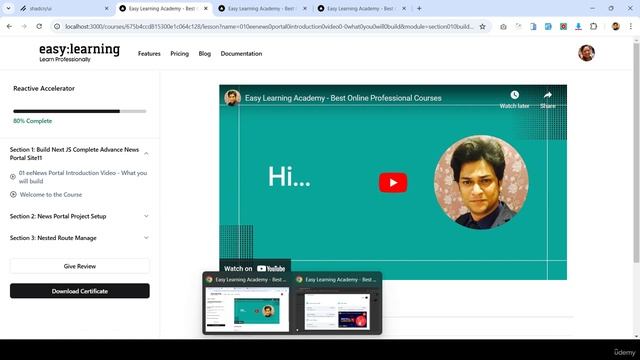Click the Download Certificate button
The height and width of the screenshot is (360, 640).
tap(80, 291)
